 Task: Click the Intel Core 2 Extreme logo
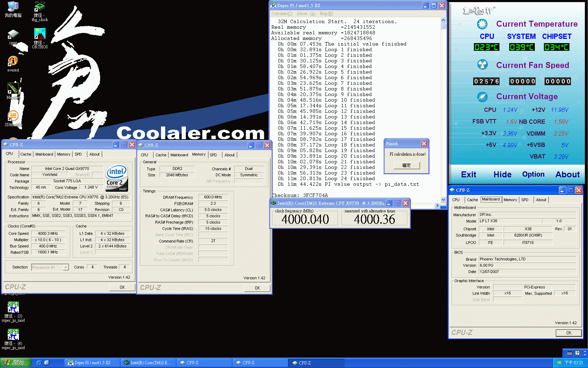click(x=117, y=178)
